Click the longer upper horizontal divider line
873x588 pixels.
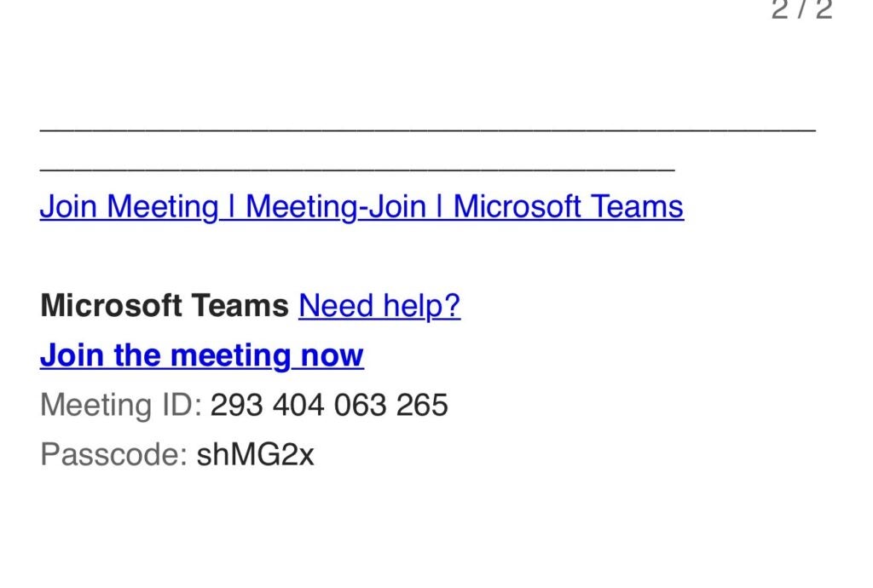pyautogui.click(x=426, y=130)
